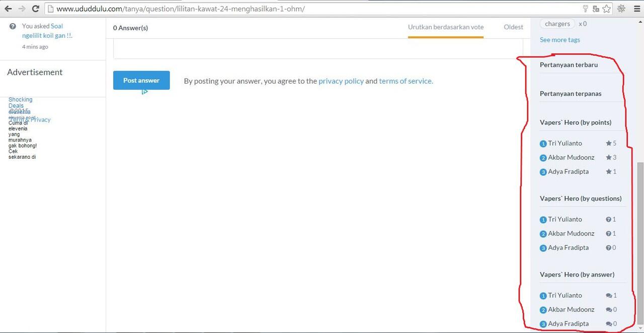Click the '4 mins ago' timestamp

point(35,47)
